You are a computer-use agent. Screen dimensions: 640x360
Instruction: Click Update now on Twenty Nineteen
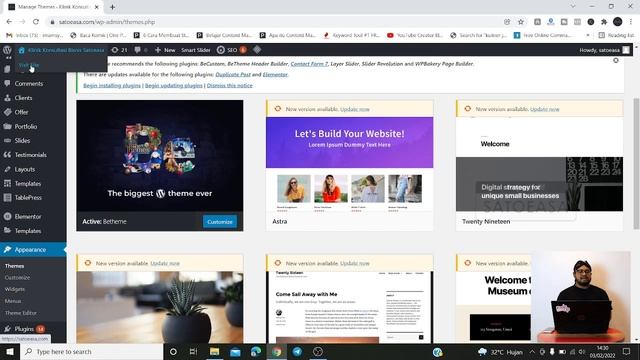click(x=544, y=109)
